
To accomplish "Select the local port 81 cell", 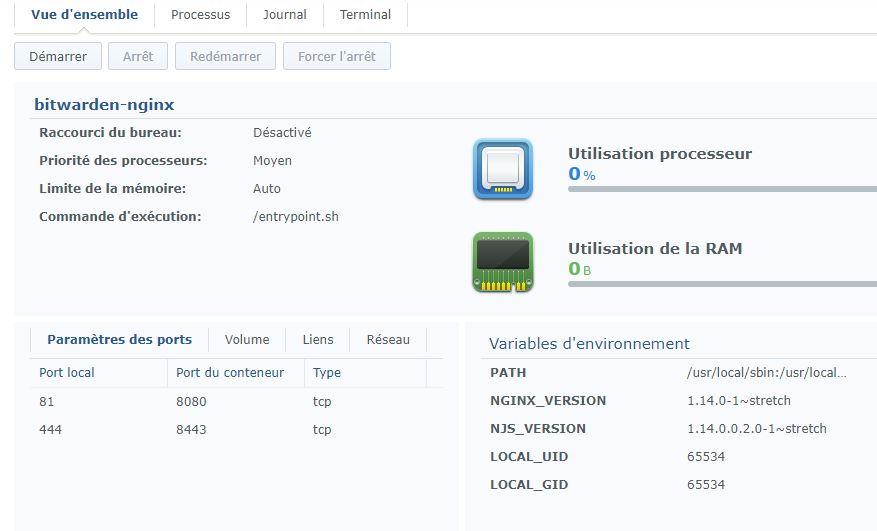I will 46,402.
